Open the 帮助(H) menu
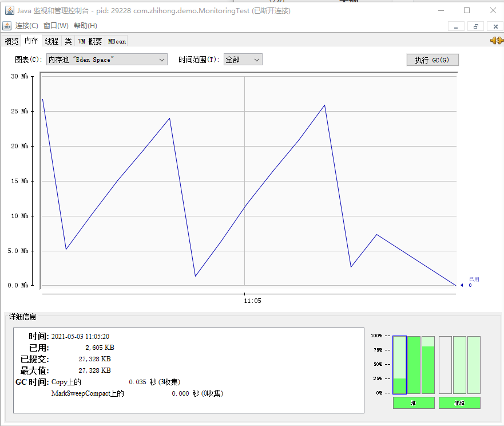The width and height of the screenshot is (504, 426). point(85,26)
